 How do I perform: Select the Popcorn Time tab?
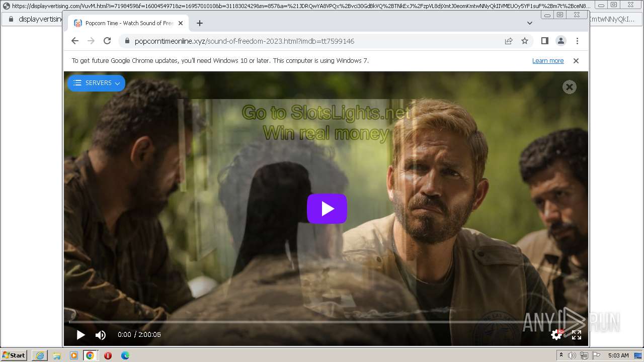click(128, 23)
